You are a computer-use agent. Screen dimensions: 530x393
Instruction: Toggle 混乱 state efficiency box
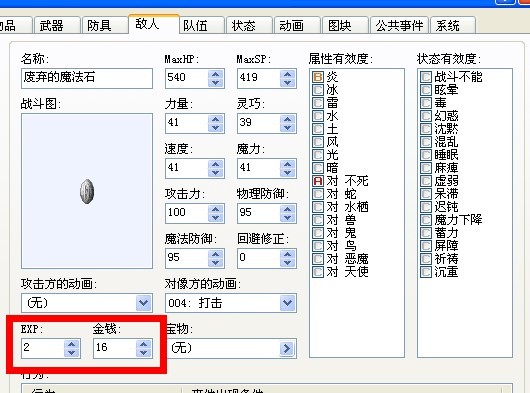click(x=426, y=142)
